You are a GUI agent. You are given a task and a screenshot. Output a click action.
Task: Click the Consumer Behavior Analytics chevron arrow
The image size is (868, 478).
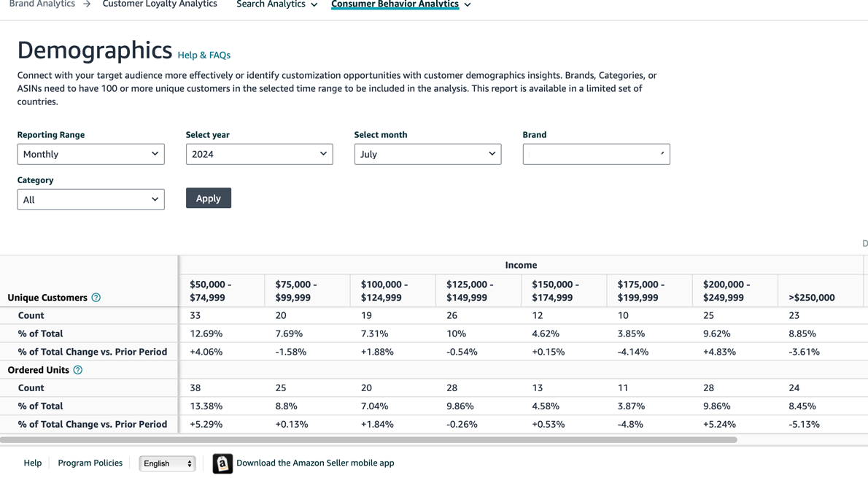pos(468,5)
